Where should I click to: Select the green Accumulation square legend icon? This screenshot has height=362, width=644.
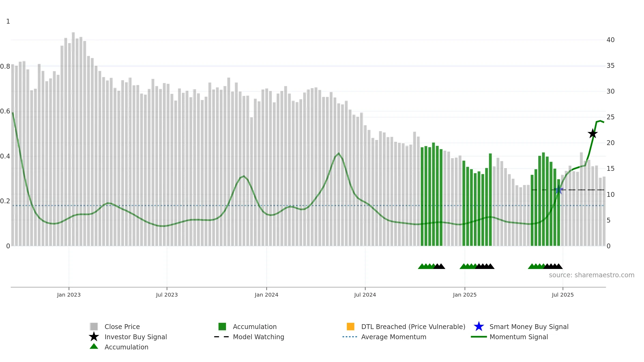click(222, 326)
